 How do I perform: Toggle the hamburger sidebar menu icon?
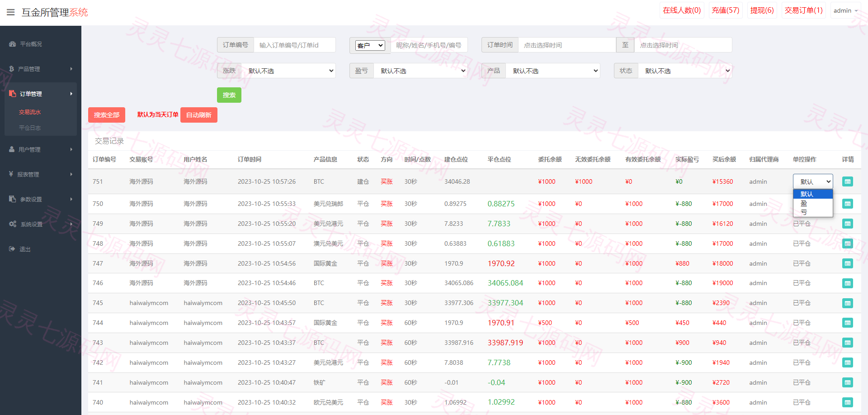point(11,12)
